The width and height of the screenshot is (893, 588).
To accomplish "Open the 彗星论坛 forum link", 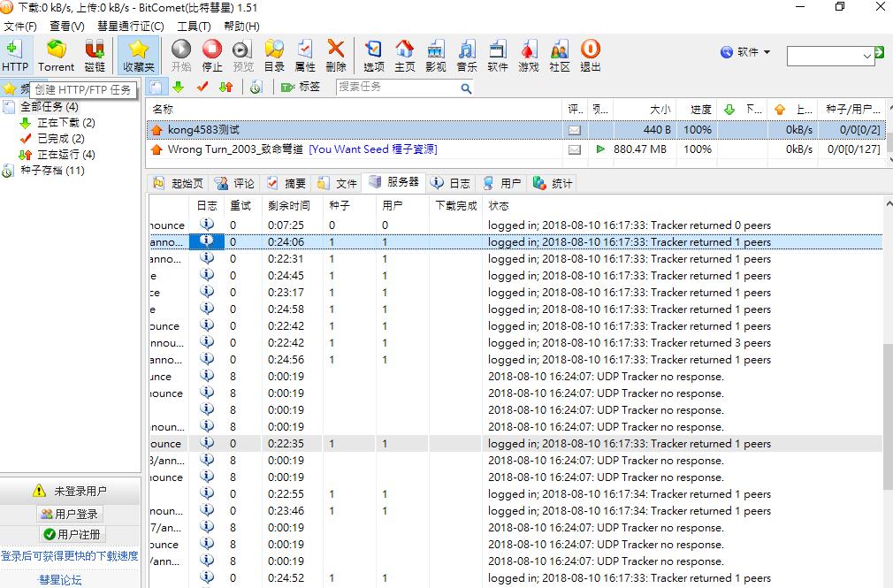I will click(60, 580).
